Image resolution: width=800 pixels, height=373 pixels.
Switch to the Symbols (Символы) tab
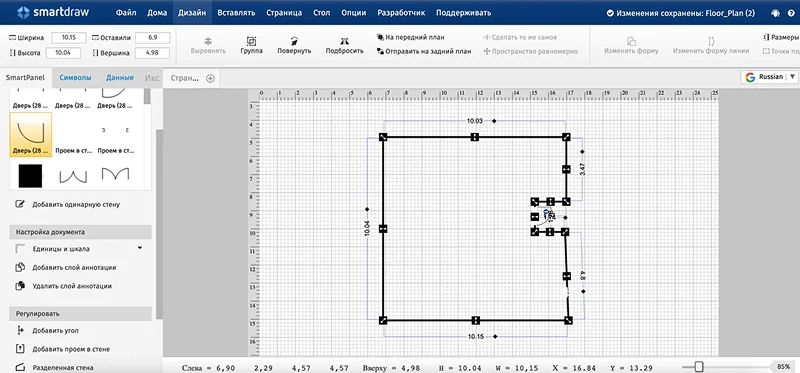76,78
